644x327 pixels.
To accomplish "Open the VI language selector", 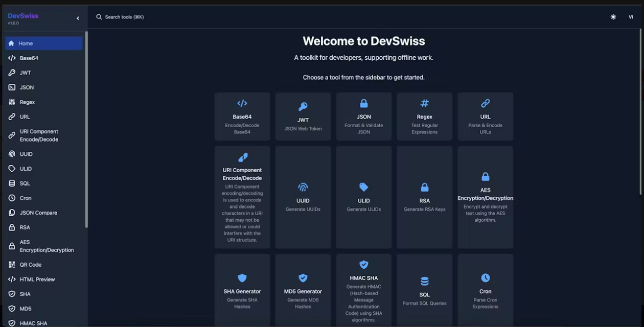I will 631,17.
